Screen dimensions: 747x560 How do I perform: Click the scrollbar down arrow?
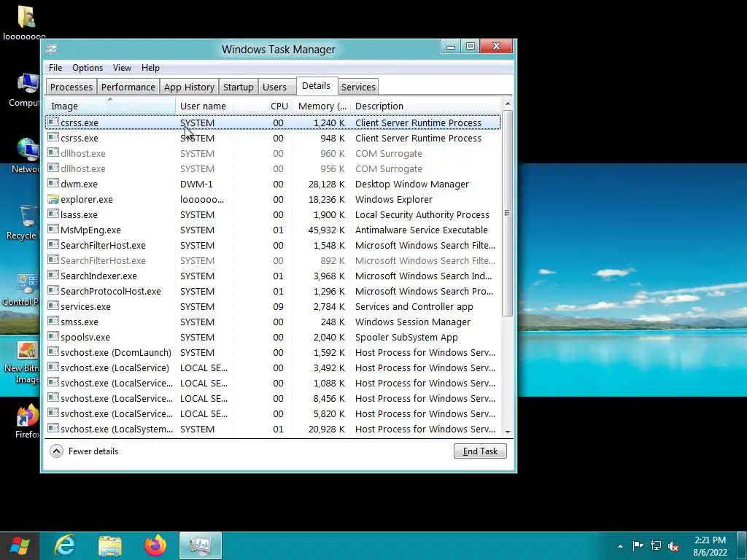pos(508,432)
